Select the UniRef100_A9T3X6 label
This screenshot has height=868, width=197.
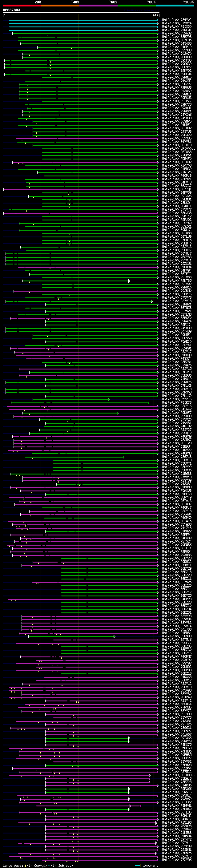(176, 738)
